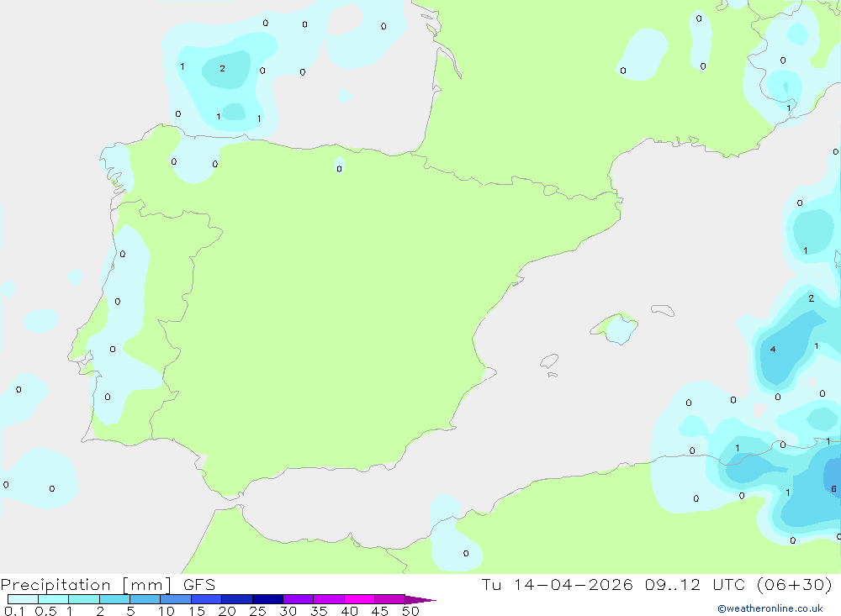Click the 'GFS' model label
The height and width of the screenshot is (616, 841).
click(x=199, y=585)
